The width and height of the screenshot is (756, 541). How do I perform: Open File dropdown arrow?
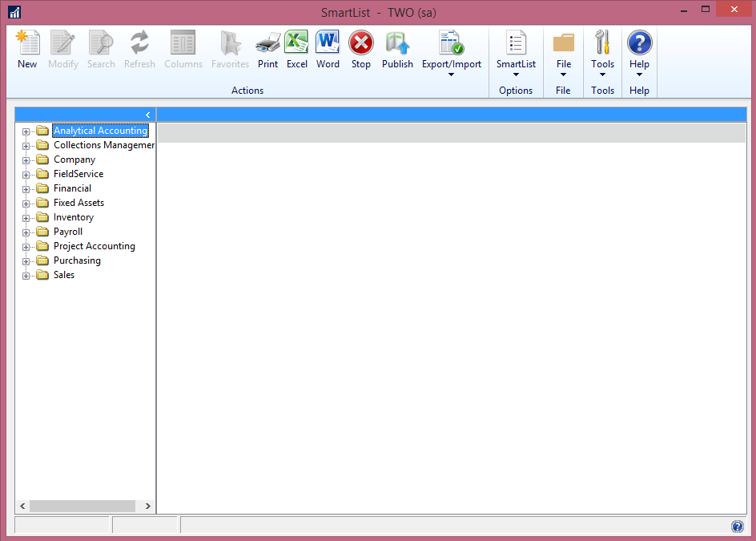(563, 75)
